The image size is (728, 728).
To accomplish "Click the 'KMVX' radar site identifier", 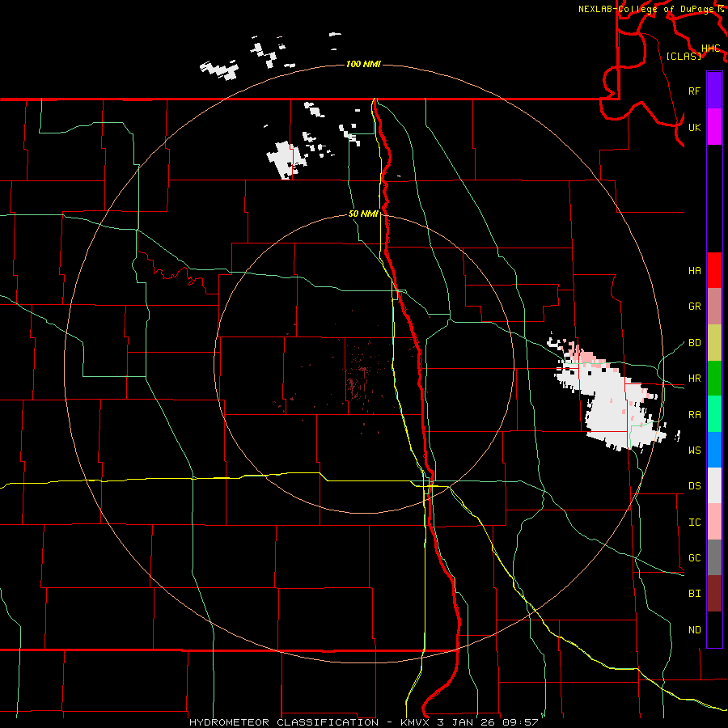I will pos(416,722).
